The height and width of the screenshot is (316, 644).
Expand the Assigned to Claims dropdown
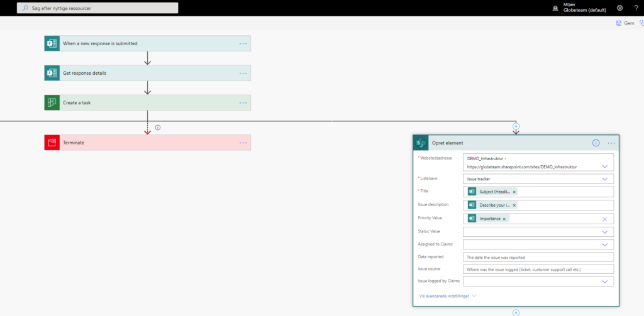[604, 244]
